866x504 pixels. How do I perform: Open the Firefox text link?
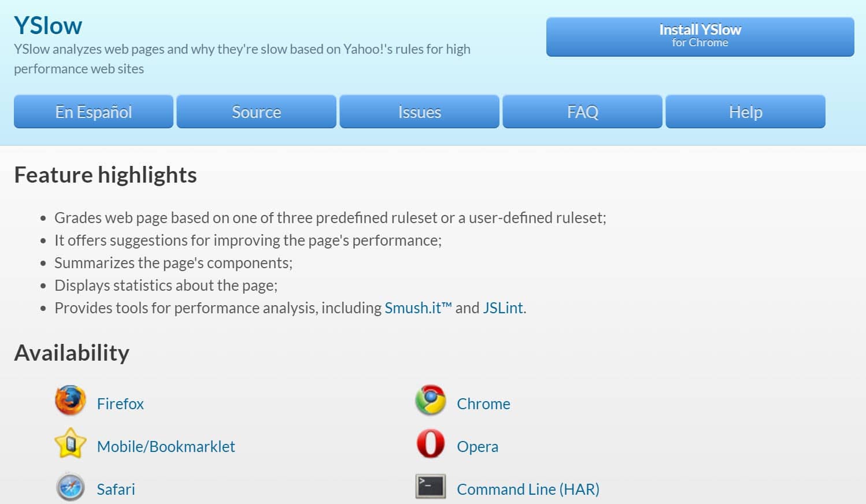coord(120,403)
